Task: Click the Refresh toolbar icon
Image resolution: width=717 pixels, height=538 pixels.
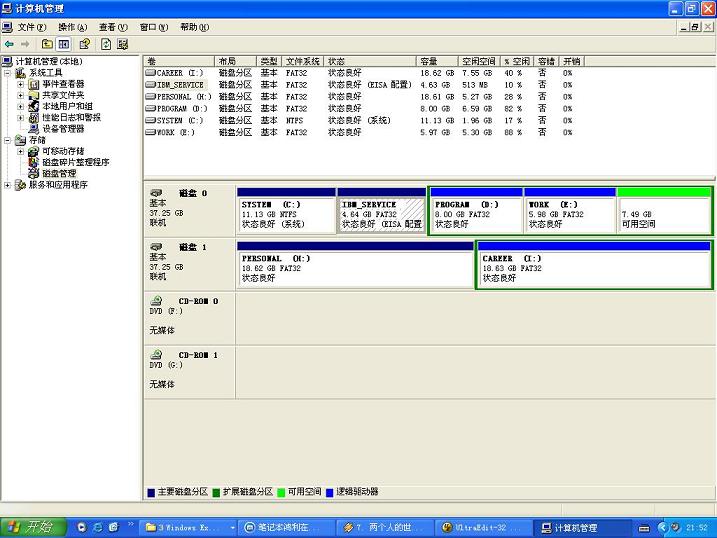Action: click(105, 44)
